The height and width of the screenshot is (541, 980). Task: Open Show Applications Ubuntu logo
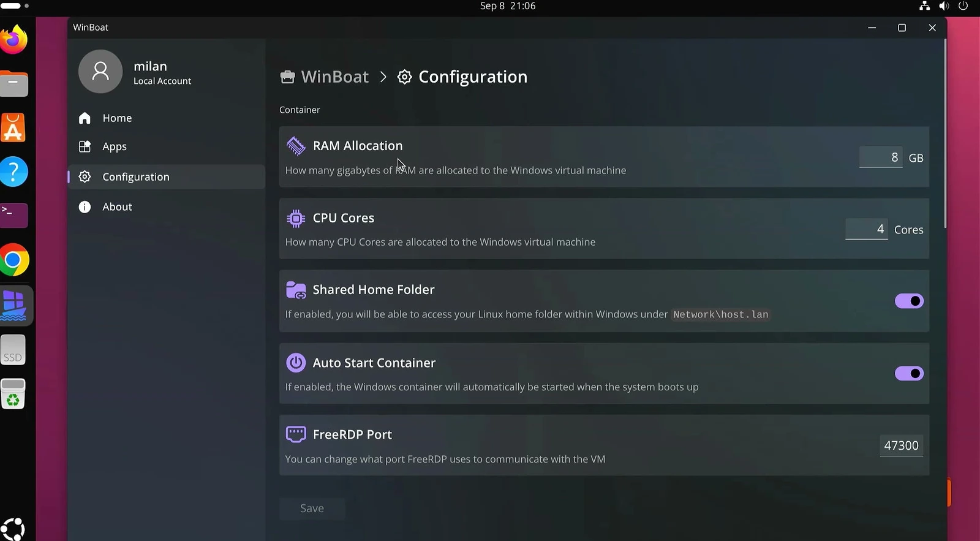[x=13, y=529]
